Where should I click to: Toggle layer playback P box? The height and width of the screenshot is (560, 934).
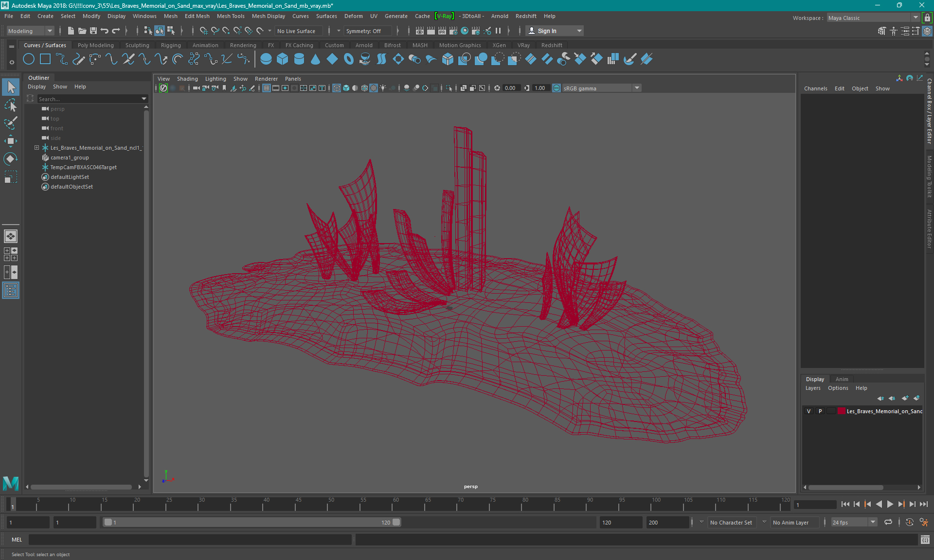[x=820, y=411]
